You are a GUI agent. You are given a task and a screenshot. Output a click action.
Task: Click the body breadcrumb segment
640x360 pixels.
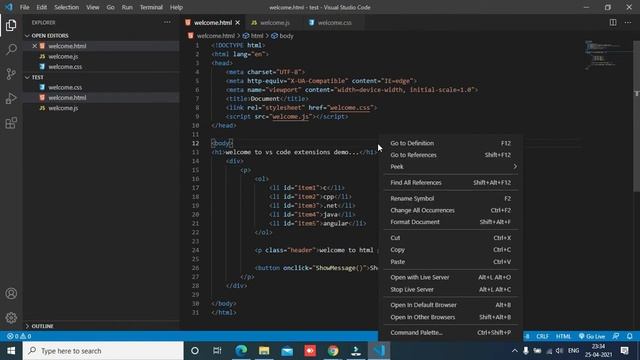pyautogui.click(x=282, y=36)
